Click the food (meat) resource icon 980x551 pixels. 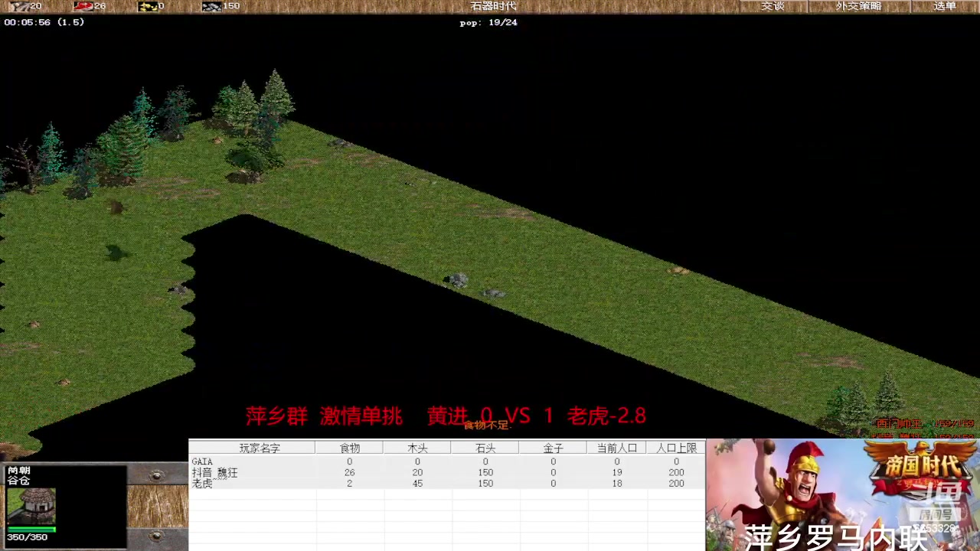[x=83, y=6]
